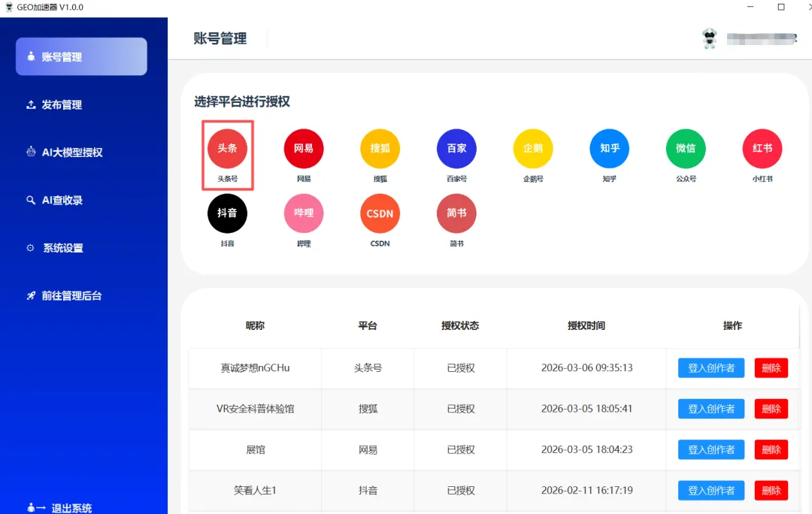Select the CSDN platform icon
Viewport: 812px width, 514px height.
[x=380, y=213]
